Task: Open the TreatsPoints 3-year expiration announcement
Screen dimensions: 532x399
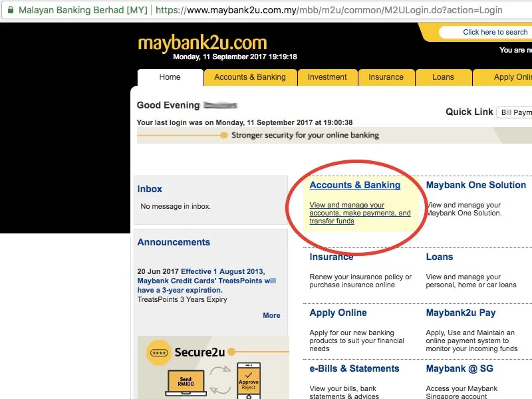Action: coord(207,281)
